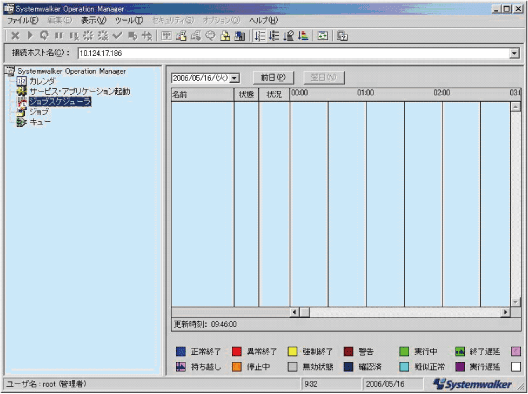Click the circular restart arrow toolbar icon
528x394 pixels.
pyautogui.click(x=44, y=36)
